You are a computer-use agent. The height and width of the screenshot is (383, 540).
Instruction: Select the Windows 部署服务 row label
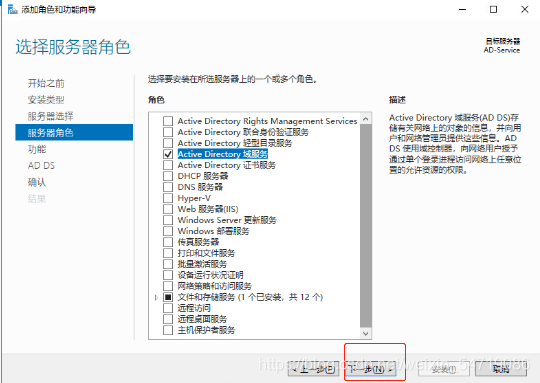[213, 231]
